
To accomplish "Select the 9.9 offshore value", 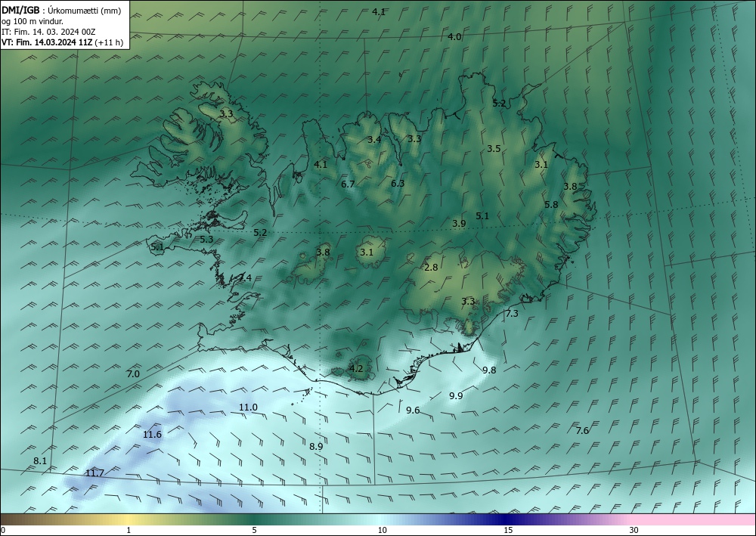I will 456,395.
